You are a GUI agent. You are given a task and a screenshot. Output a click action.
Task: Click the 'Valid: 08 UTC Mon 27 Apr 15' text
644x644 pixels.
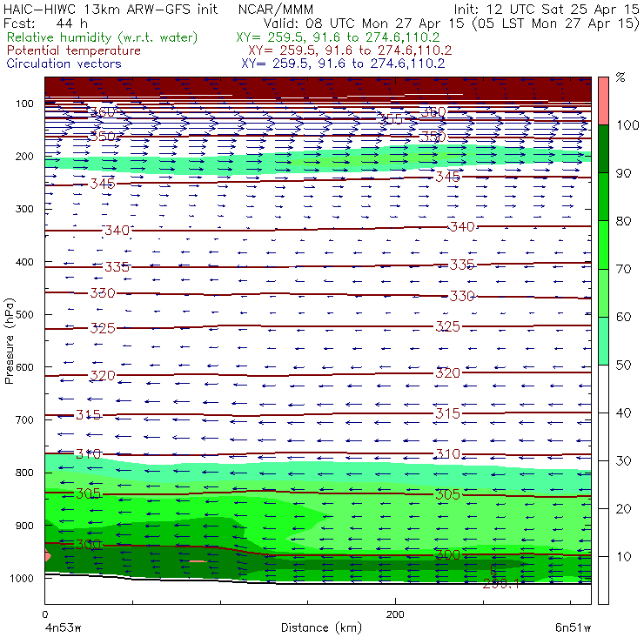click(x=364, y=23)
